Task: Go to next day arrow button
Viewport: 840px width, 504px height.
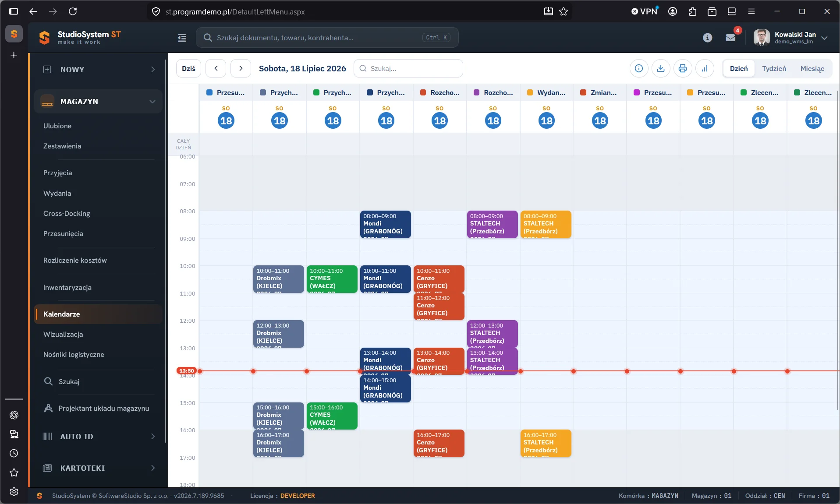Action: pyautogui.click(x=241, y=68)
